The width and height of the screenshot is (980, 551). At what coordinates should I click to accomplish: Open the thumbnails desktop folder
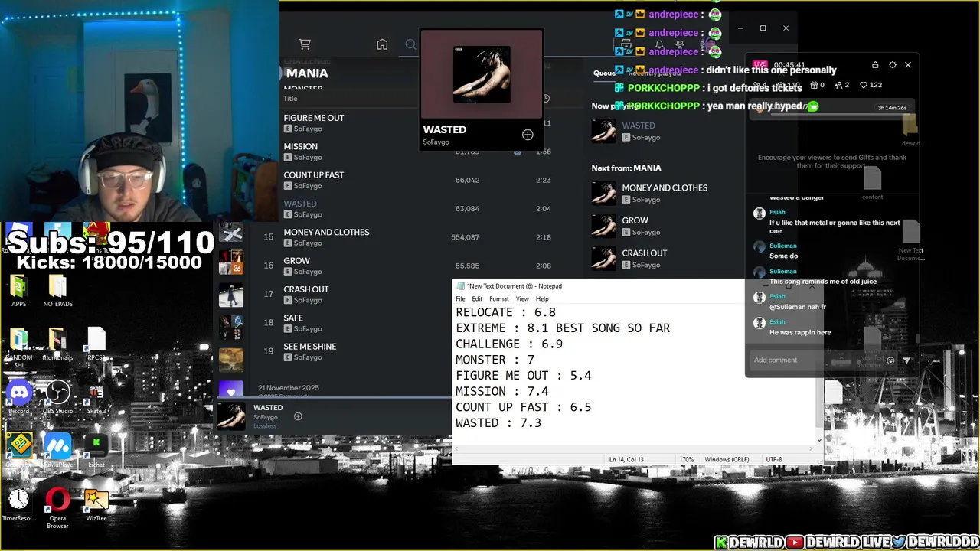click(57, 344)
